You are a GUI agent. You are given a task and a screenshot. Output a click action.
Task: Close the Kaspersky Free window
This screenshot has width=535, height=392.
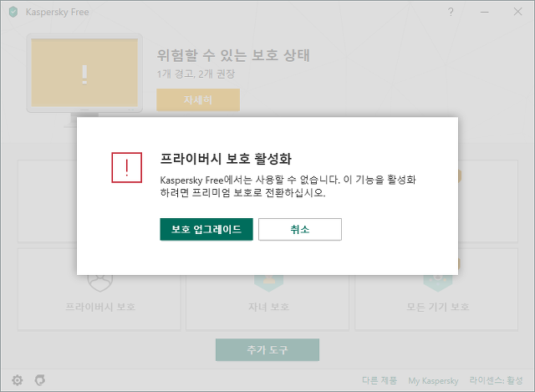click(517, 12)
